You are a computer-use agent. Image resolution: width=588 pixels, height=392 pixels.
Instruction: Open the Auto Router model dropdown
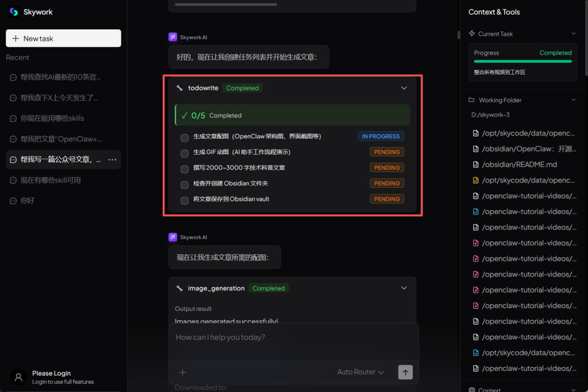360,372
